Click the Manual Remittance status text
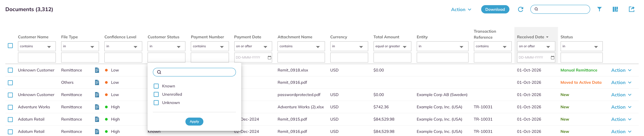The image size is (644, 136). click(579, 70)
